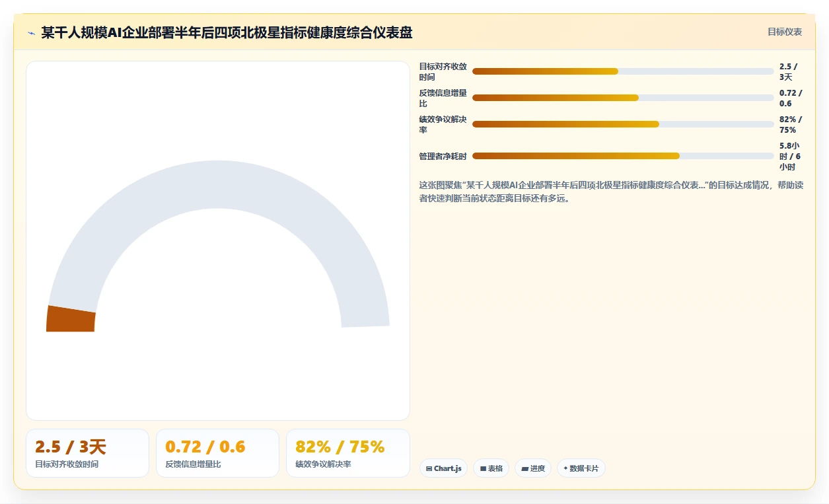Click the 目标对齐收敛时间 row label in the list

(x=443, y=71)
